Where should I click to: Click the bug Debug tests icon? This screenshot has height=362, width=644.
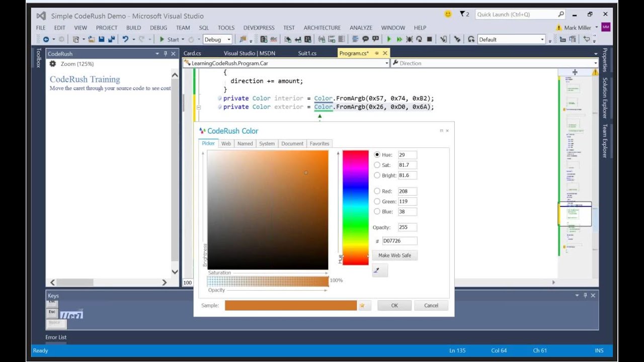409,39
